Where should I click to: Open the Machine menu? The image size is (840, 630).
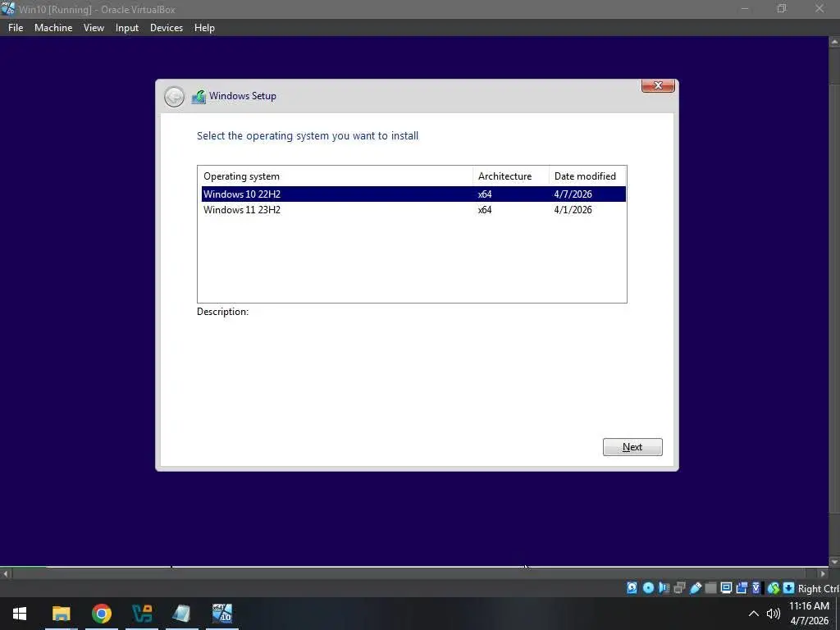tap(53, 28)
